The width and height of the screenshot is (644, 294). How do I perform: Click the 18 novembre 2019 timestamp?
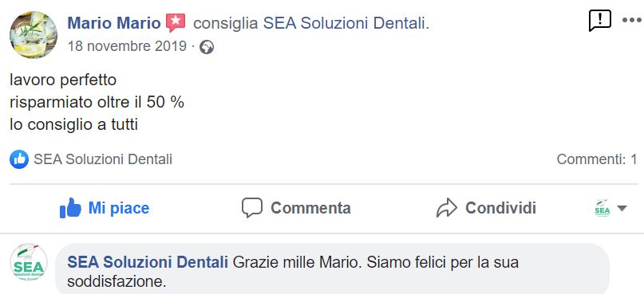[128, 46]
